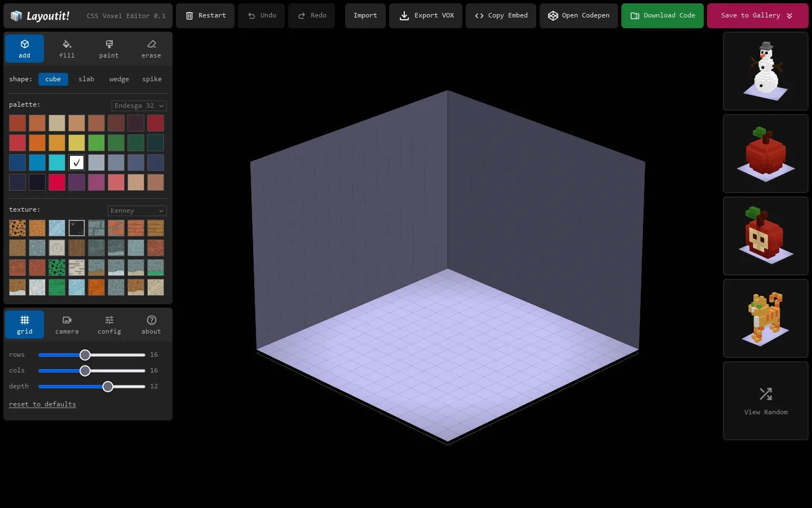The width and height of the screenshot is (812, 508).
Task: Adjust the cols slider
Action: pyautogui.click(x=92, y=371)
